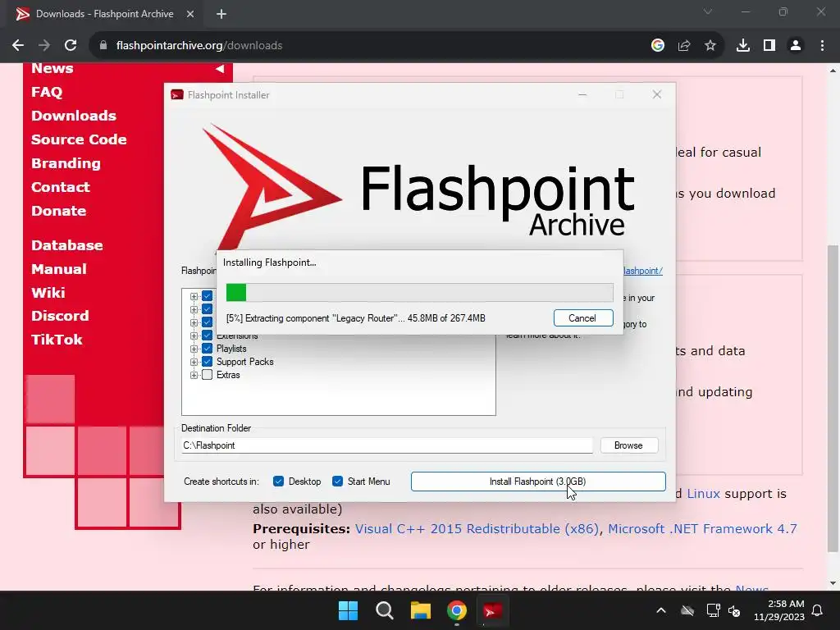Viewport: 840px width, 630px height.
Task: Click the browser forward arrow
Action: (x=44, y=46)
